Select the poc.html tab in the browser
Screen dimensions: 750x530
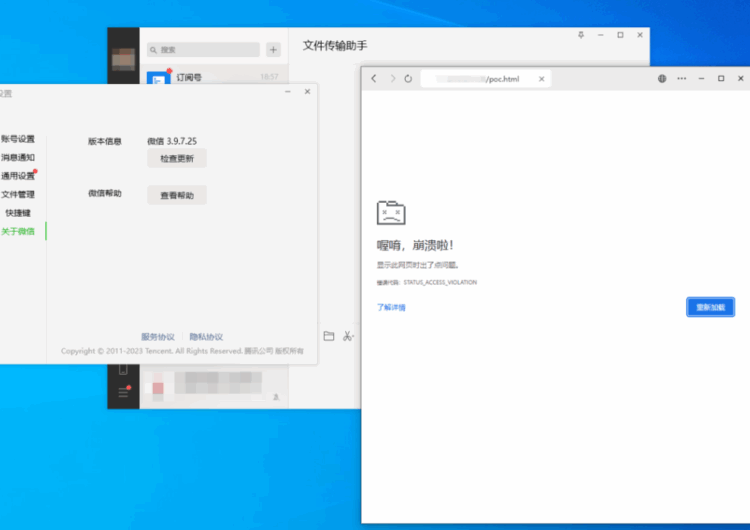485,79
